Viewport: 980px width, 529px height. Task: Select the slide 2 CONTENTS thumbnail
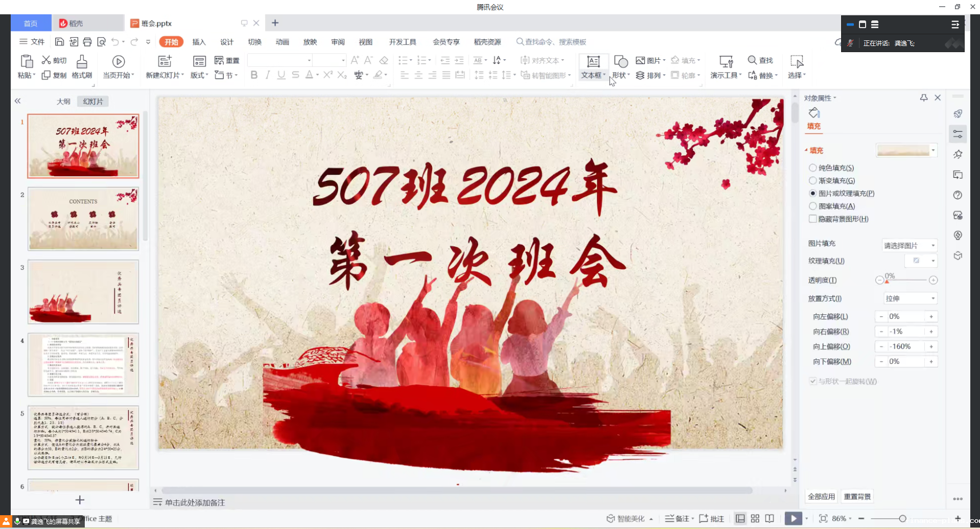[83, 219]
